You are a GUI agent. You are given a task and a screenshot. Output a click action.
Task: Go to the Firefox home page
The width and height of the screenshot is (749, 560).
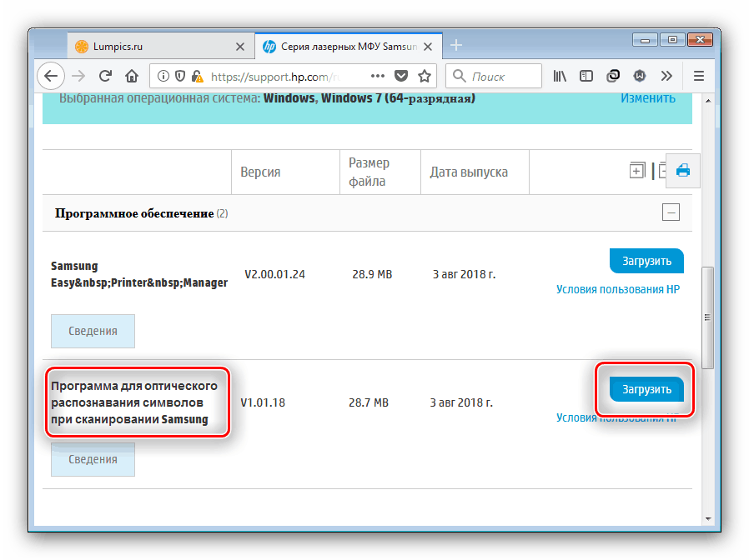tap(131, 76)
